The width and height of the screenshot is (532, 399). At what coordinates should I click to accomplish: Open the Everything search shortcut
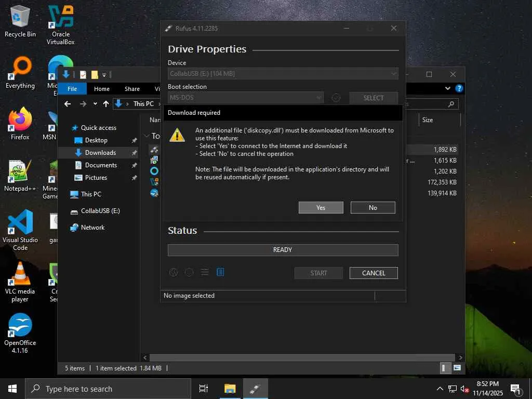(20, 73)
